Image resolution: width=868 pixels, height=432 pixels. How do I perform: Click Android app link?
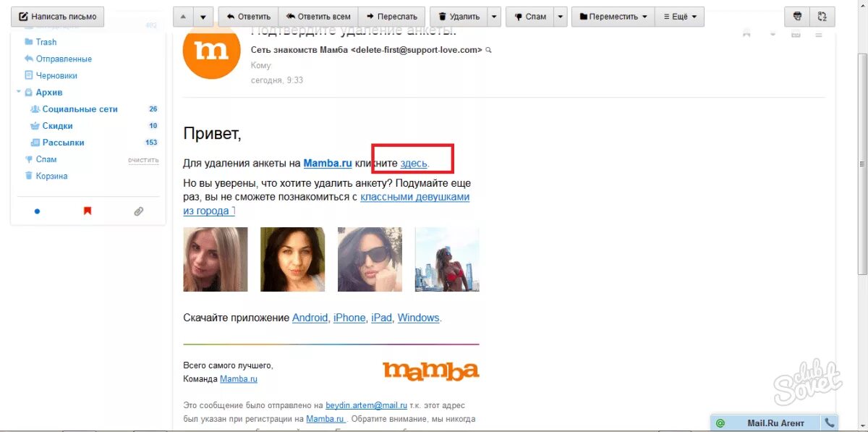[x=310, y=318]
